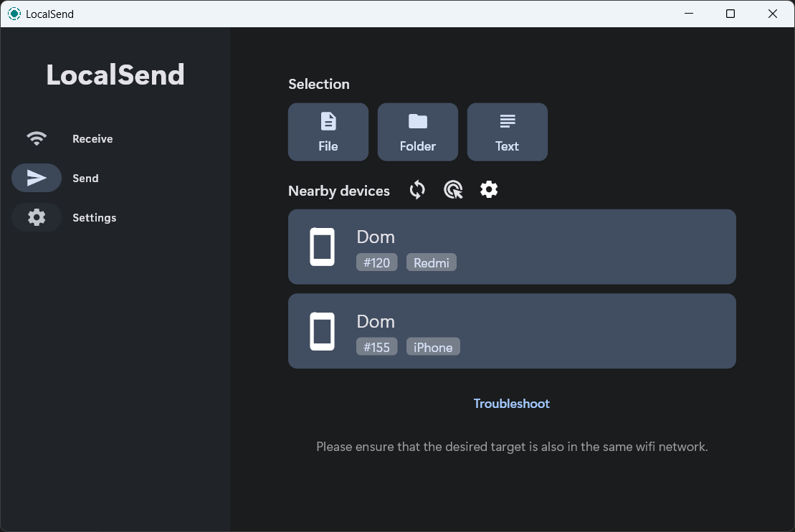Click the #120 badge
Screen dimensions: 795x532
click(376, 262)
